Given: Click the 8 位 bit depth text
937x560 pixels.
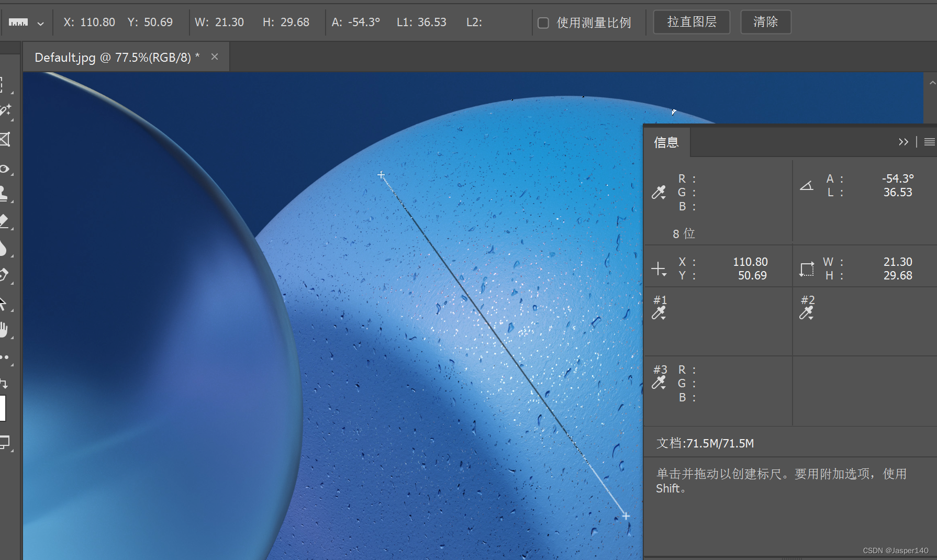Looking at the screenshot, I should [x=684, y=233].
